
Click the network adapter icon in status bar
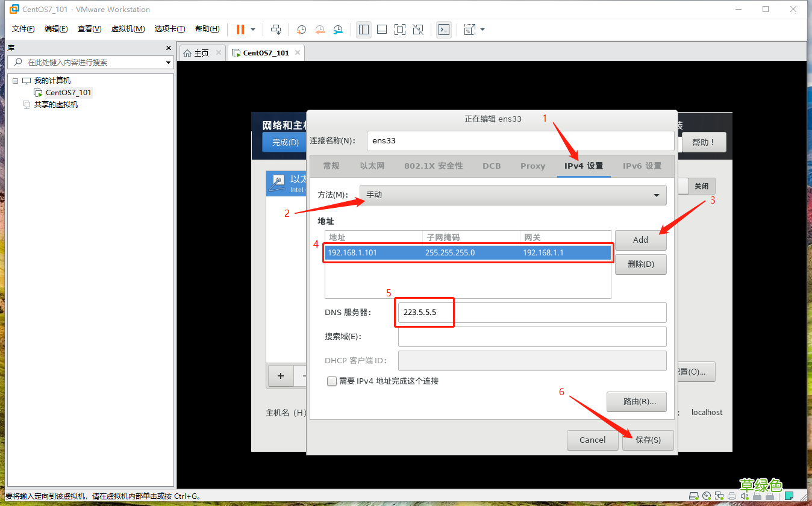tap(719, 496)
